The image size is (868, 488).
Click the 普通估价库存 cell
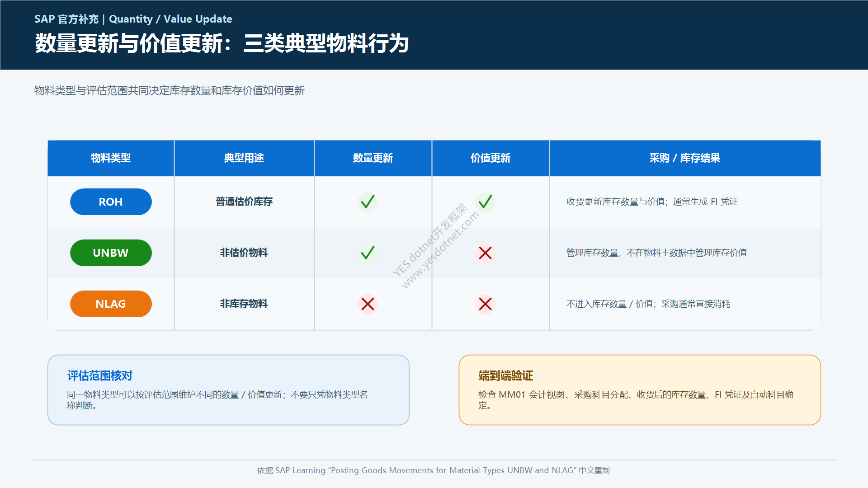[244, 202]
